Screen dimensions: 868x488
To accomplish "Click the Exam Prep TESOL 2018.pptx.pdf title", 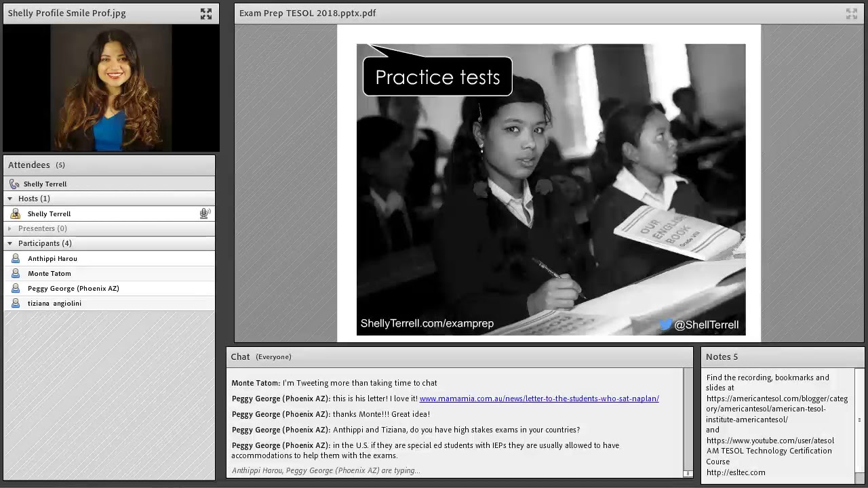I will 307,13.
